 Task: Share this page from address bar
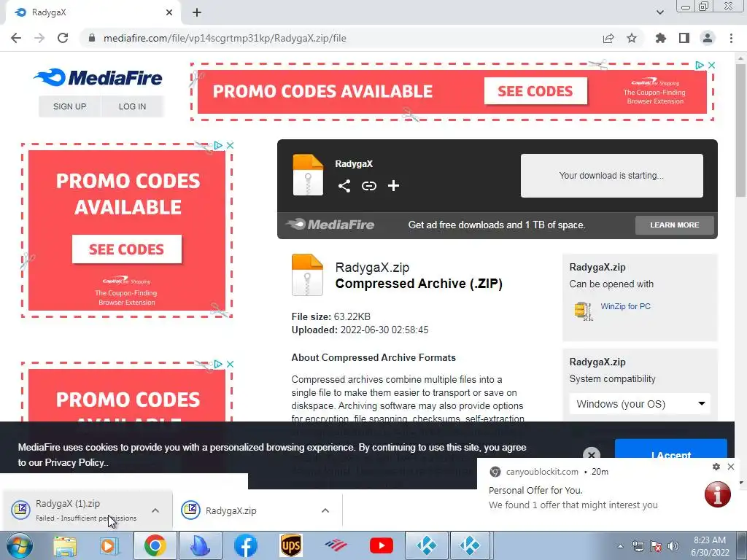[x=608, y=38]
